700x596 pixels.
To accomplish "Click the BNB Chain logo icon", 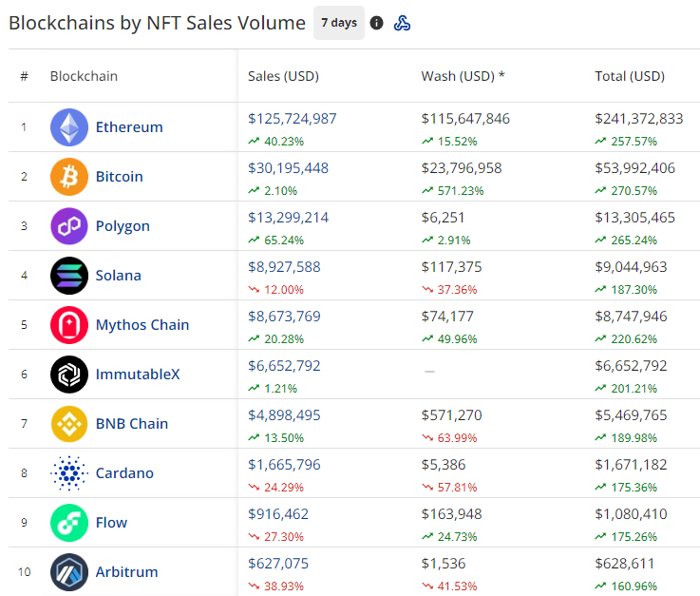I will [68, 424].
